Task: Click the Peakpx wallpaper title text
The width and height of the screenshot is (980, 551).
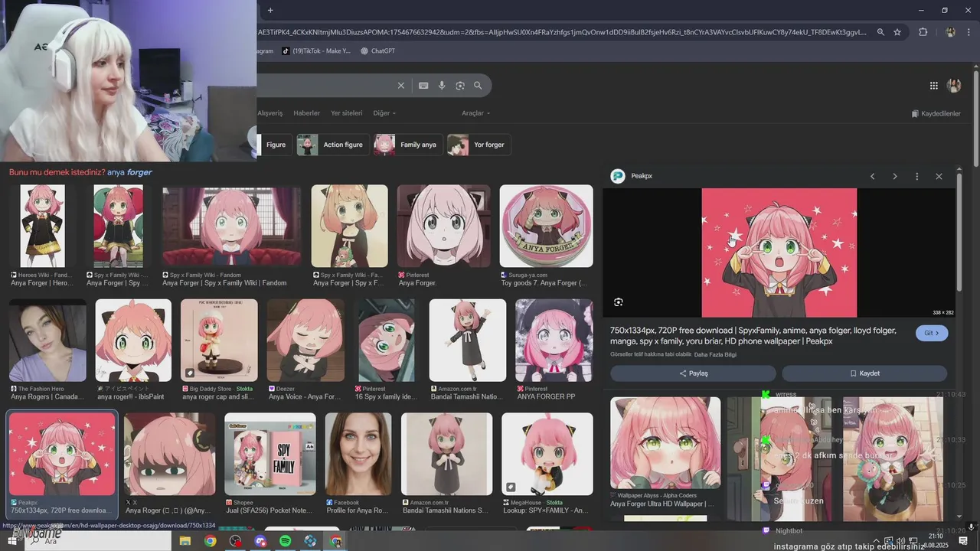Action: coord(753,336)
